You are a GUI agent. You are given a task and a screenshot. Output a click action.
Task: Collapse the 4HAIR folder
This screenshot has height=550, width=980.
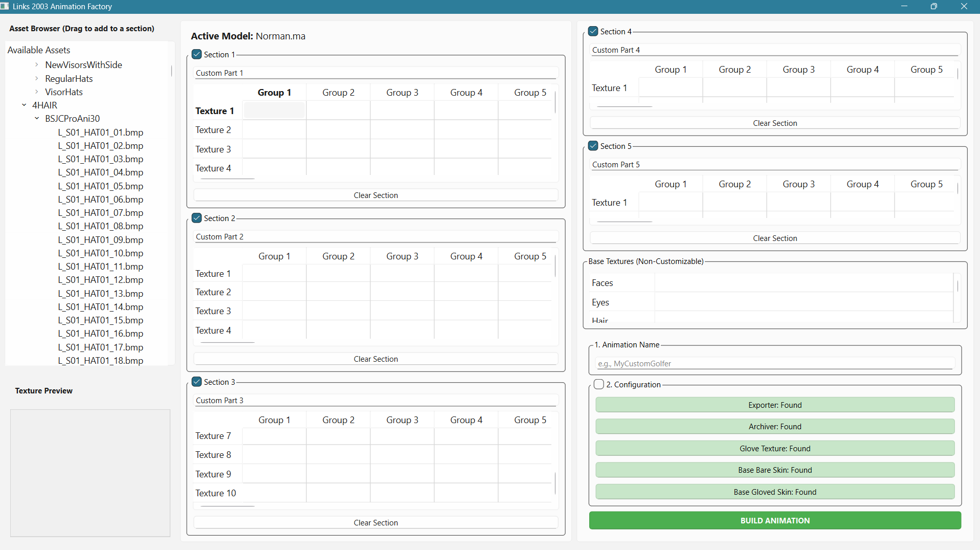pyautogui.click(x=24, y=105)
